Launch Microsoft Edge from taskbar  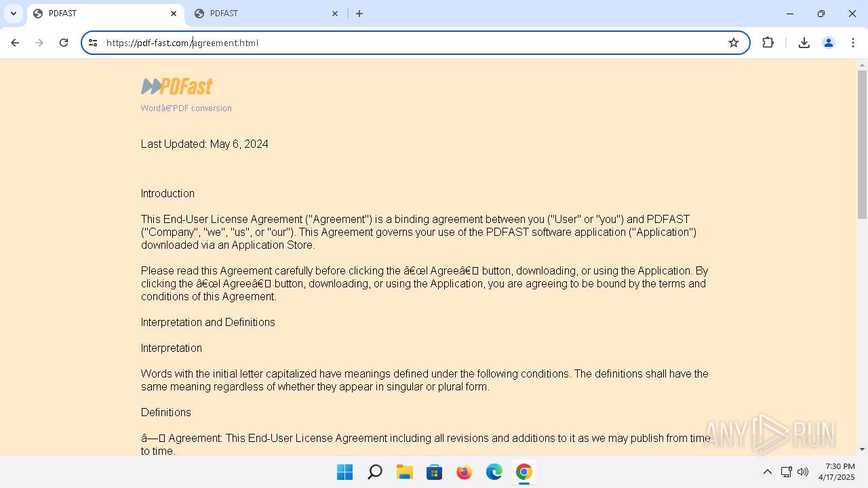494,472
